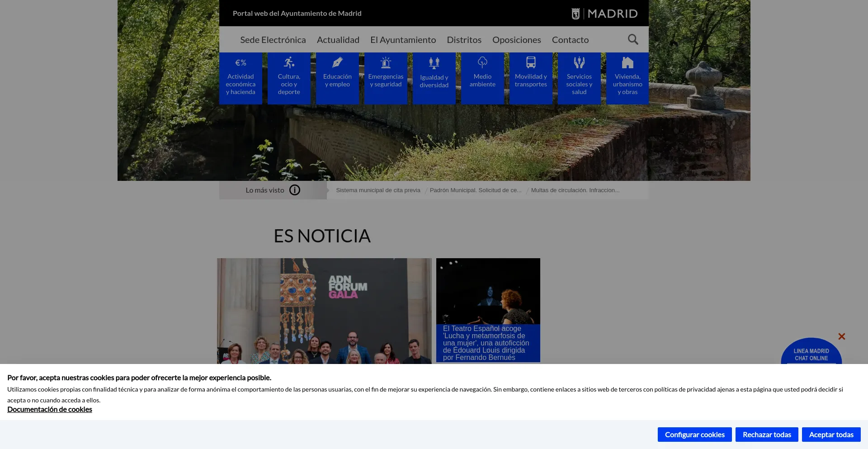
Task: Open Igualdad y diversidad tile
Action: point(434,78)
